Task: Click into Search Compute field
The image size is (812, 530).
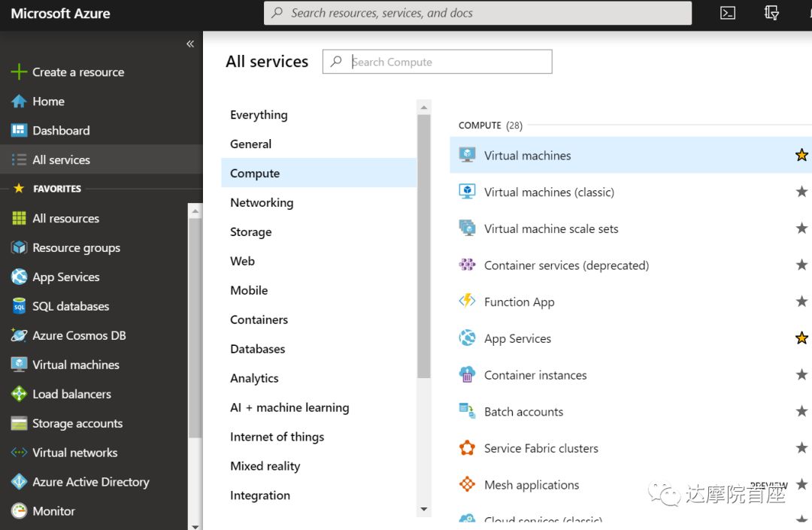Action: pos(437,62)
